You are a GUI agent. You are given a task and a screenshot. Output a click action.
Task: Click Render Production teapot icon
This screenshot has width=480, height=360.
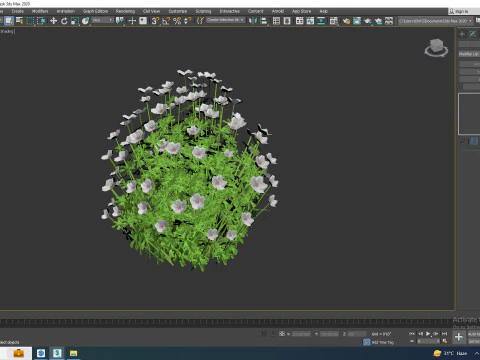click(368, 21)
